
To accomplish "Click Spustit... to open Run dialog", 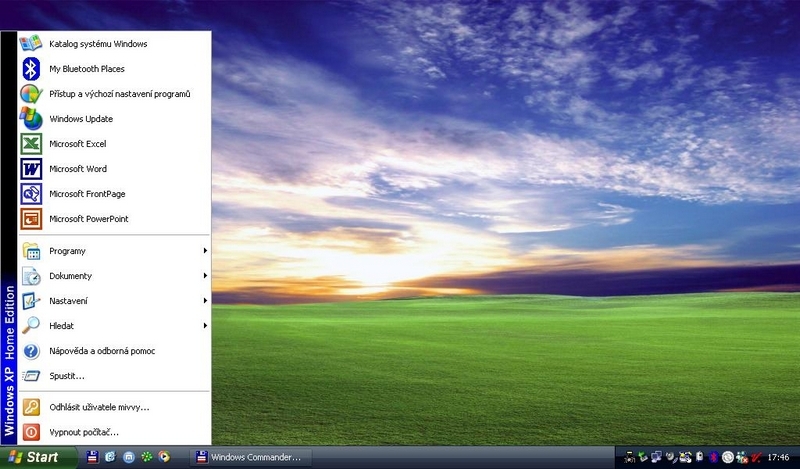I will click(x=66, y=376).
